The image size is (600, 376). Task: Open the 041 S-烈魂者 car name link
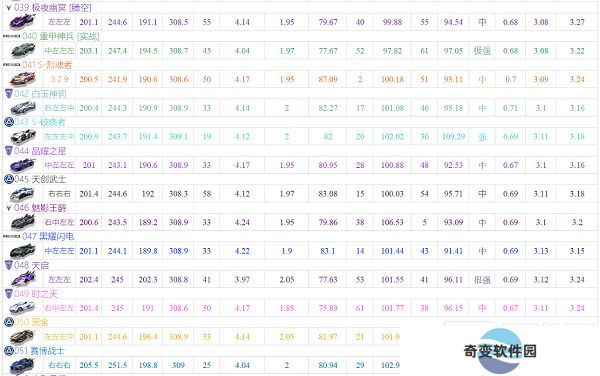click(x=47, y=65)
